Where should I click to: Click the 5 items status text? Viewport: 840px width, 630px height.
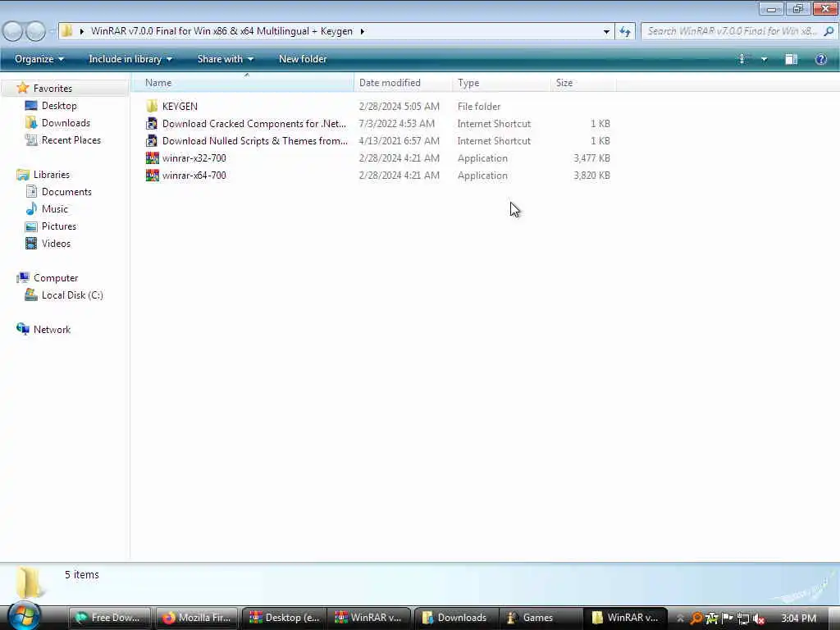pos(82,574)
